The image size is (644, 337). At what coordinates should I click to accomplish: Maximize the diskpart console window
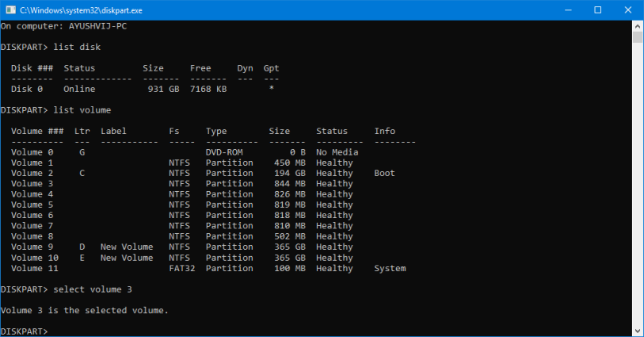[x=597, y=10]
